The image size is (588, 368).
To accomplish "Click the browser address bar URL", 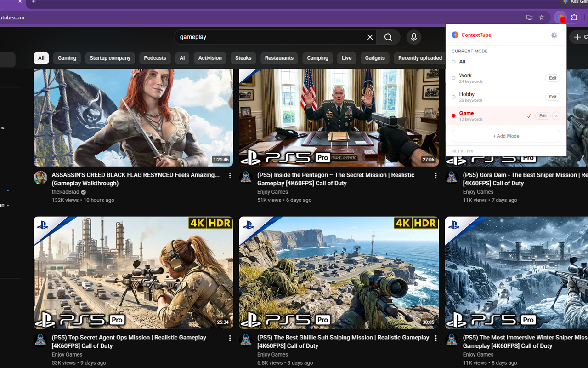I will tap(12, 17).
